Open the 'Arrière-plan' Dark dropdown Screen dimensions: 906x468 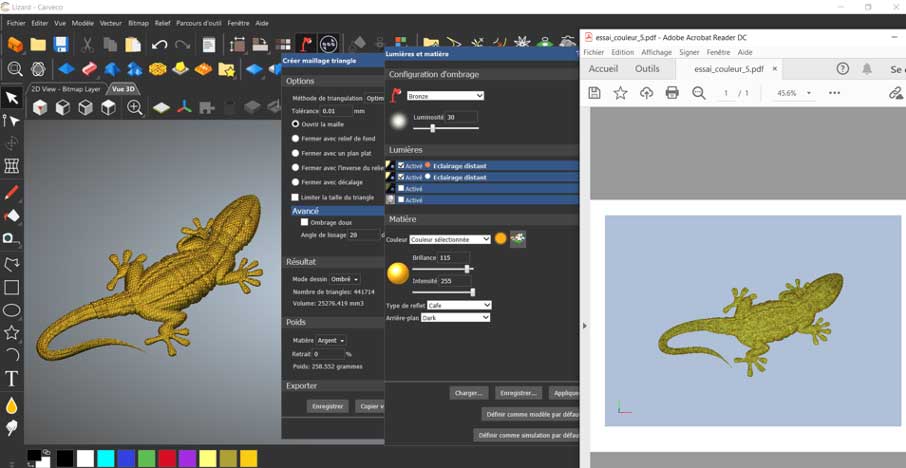pyautogui.click(x=455, y=318)
